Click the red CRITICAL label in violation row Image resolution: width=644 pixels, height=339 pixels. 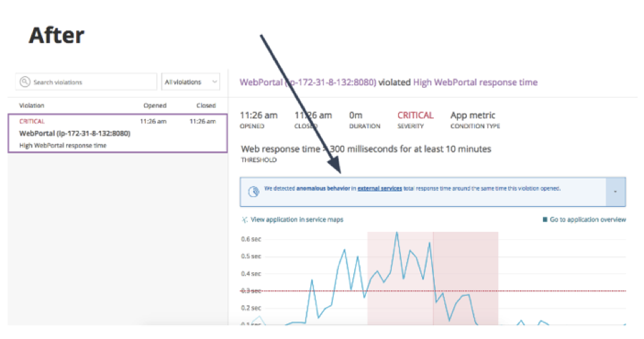pos(32,121)
